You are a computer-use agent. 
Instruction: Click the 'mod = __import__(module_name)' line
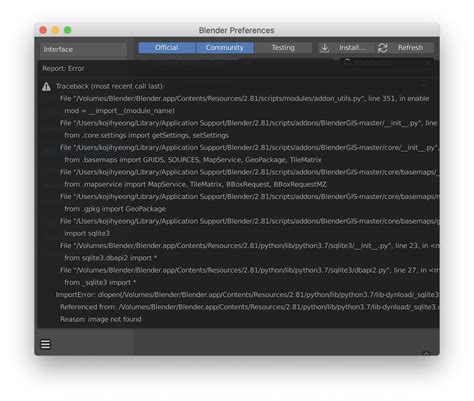pos(120,111)
